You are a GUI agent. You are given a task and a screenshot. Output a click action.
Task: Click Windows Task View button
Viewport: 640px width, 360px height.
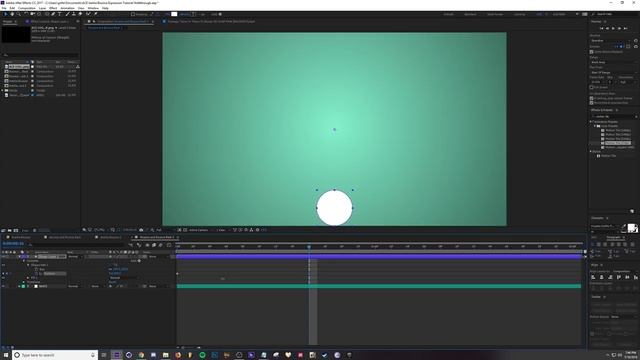pyautogui.click(x=104, y=355)
